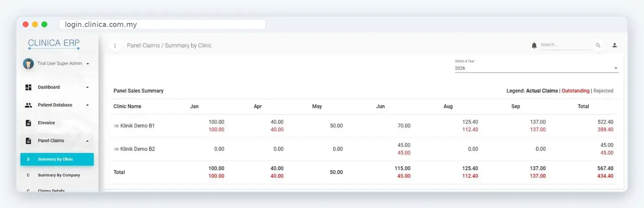This screenshot has height=208, width=644.
Task: Click the CLINICA ERP logo
Action: pos(53,44)
